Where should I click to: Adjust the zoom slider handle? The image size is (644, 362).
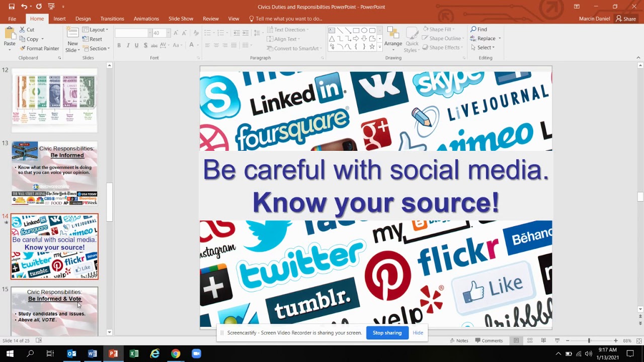click(589, 340)
